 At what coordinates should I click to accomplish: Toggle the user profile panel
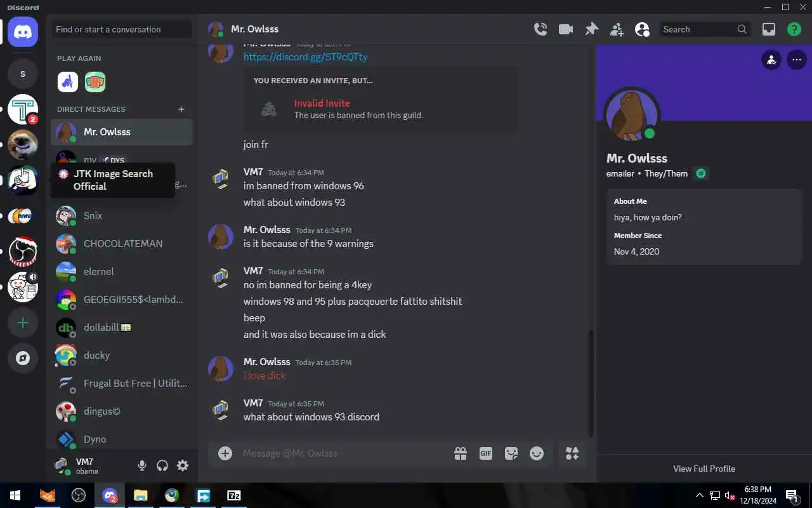coord(642,29)
